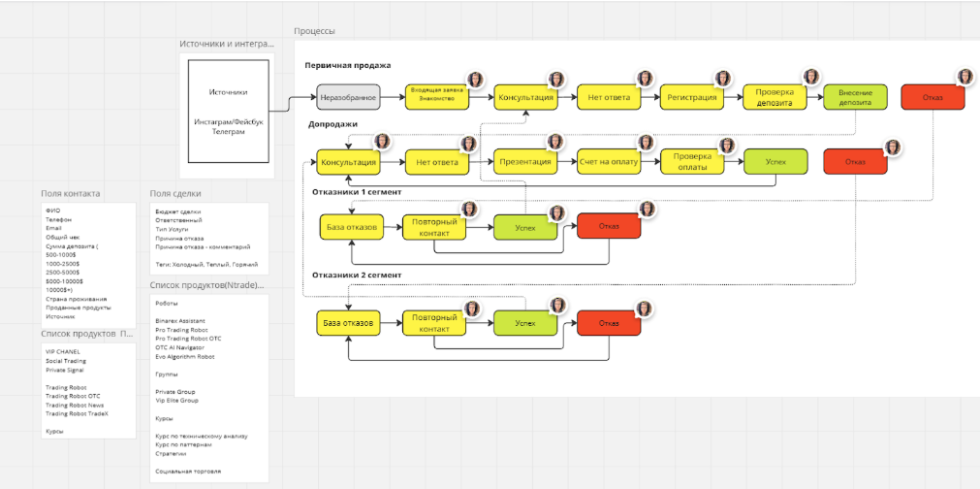Click the Бюджет сделки line
Image resolution: width=980 pixels, height=489 pixels.
click(x=177, y=212)
